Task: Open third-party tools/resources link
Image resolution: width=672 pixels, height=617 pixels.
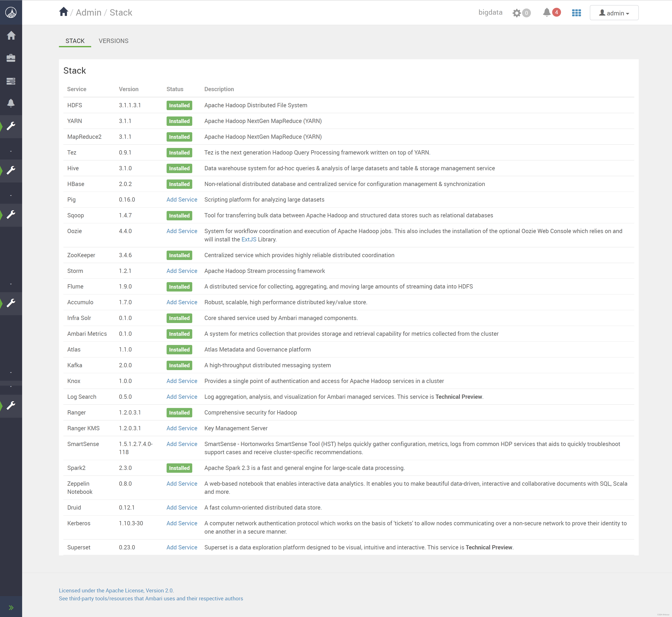Action: [151, 598]
